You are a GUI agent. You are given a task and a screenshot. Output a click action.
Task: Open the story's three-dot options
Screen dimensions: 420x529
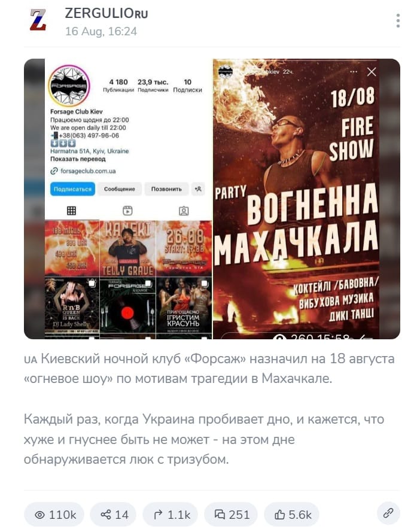353,72
